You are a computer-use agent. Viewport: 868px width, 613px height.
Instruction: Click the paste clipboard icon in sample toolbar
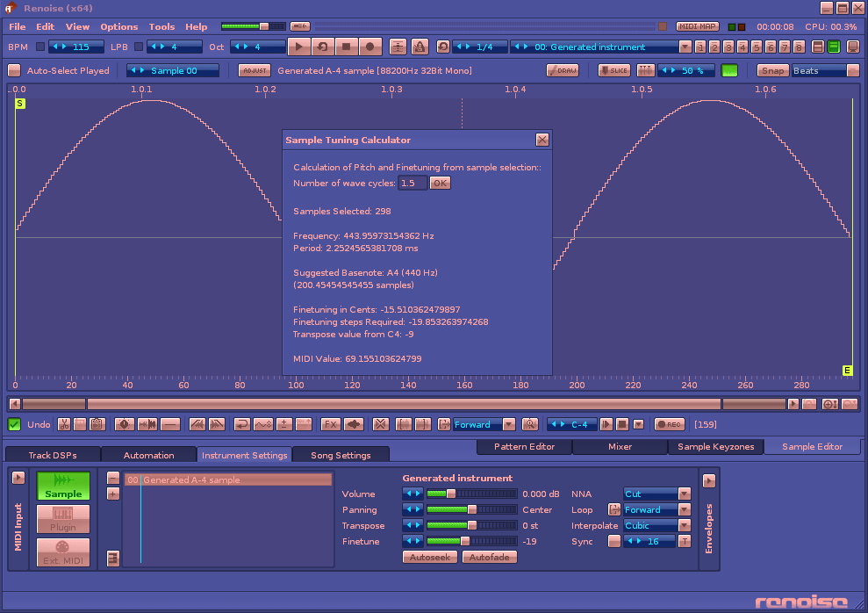(97, 425)
